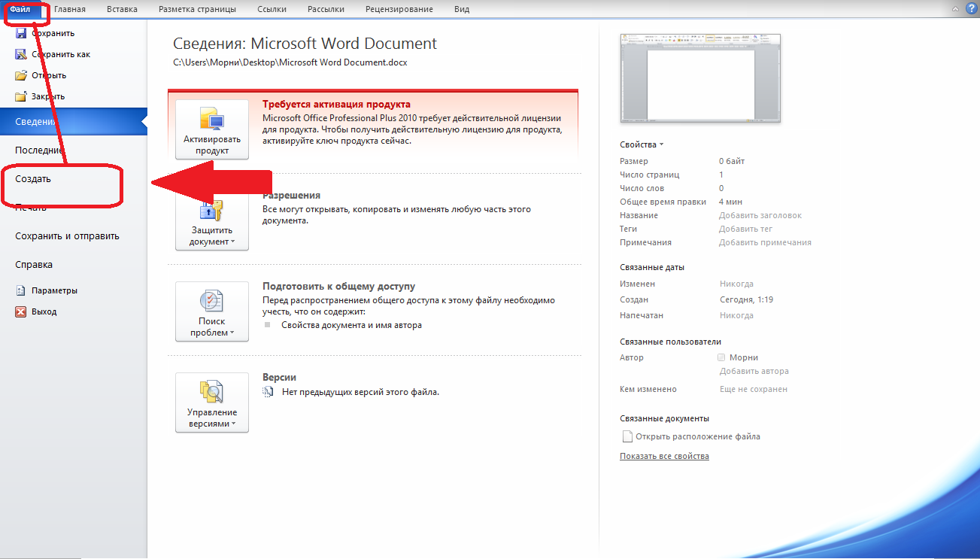Click the Options (Параметры) icon
The width and height of the screenshot is (980, 559).
[x=21, y=290]
